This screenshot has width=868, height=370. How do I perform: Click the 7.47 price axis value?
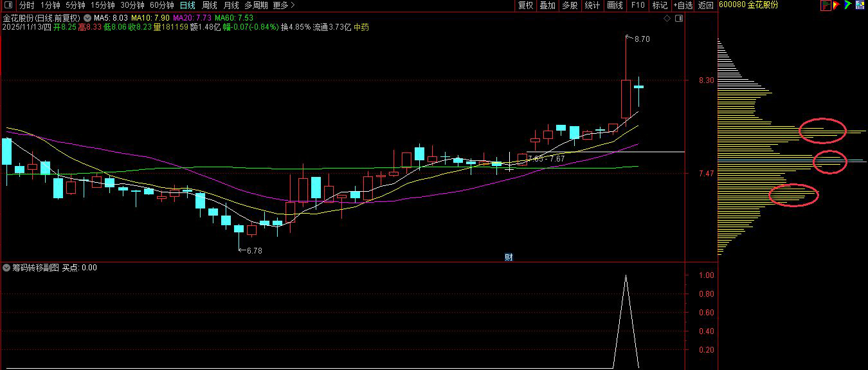(706, 173)
